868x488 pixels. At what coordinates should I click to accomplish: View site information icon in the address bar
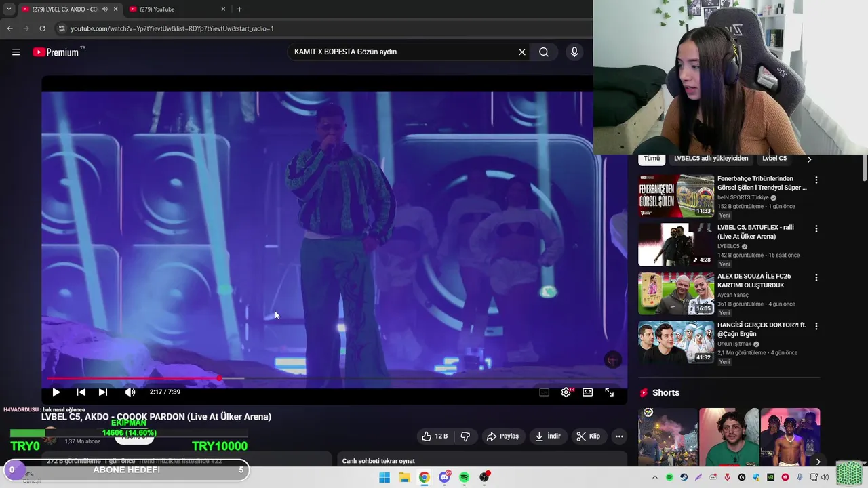(62, 28)
